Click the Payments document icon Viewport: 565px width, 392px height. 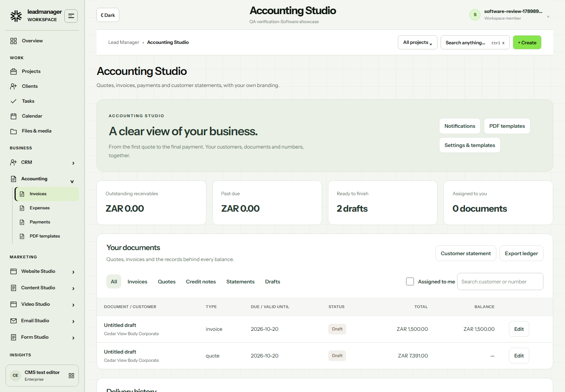tap(22, 222)
